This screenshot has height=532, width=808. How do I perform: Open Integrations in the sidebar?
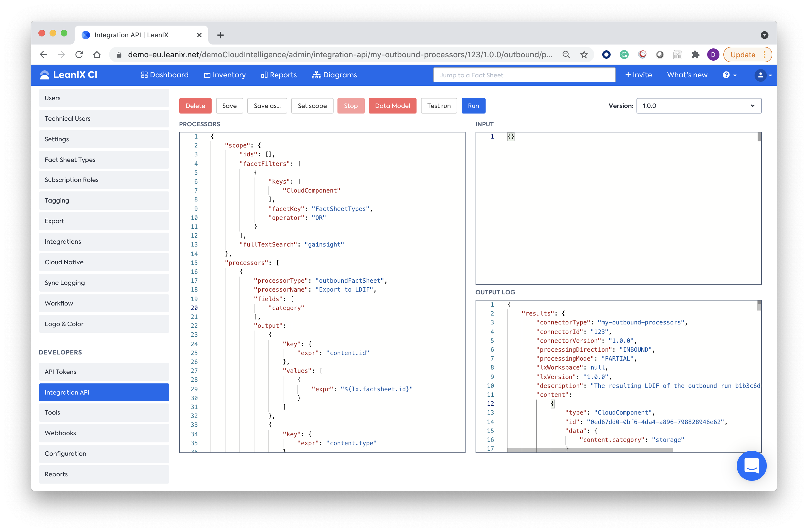point(104,242)
